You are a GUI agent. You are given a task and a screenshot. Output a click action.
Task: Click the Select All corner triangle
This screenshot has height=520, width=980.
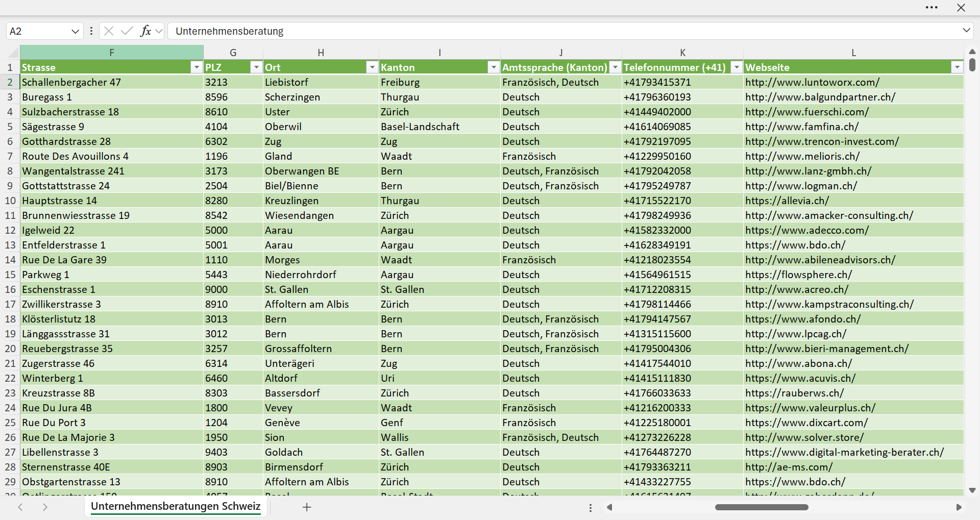click(x=13, y=53)
